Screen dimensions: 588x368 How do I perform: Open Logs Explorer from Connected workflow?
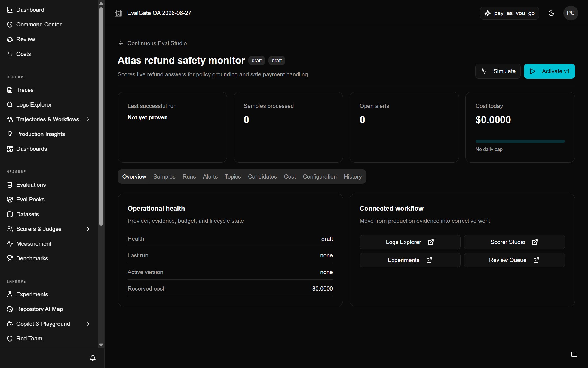coord(410,242)
